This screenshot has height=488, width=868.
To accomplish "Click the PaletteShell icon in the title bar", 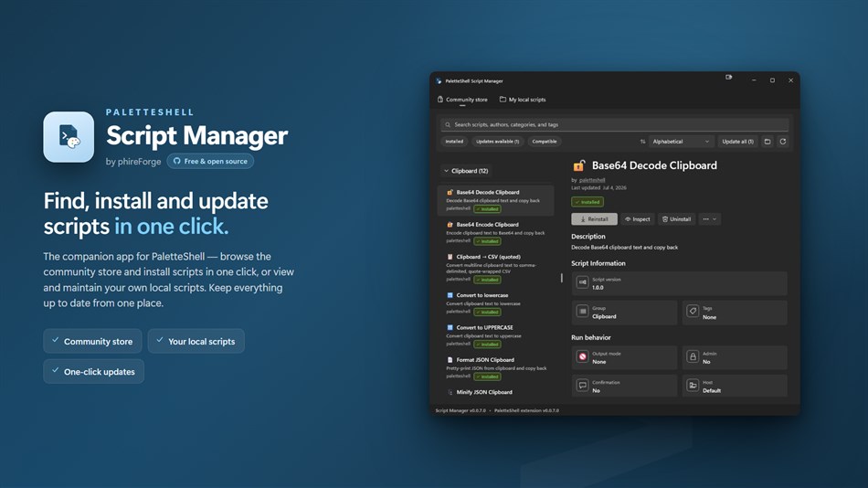I will tap(439, 80).
